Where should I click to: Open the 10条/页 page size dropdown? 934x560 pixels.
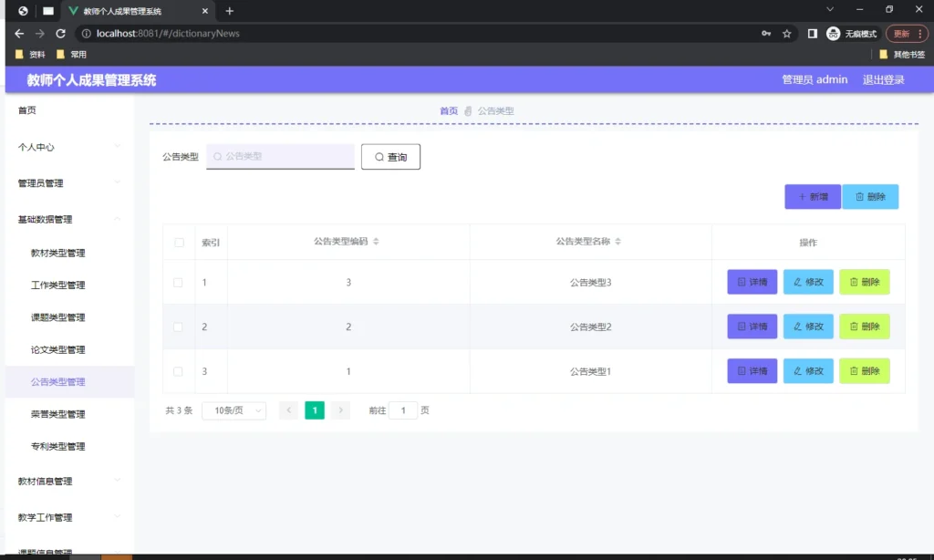[x=233, y=410]
